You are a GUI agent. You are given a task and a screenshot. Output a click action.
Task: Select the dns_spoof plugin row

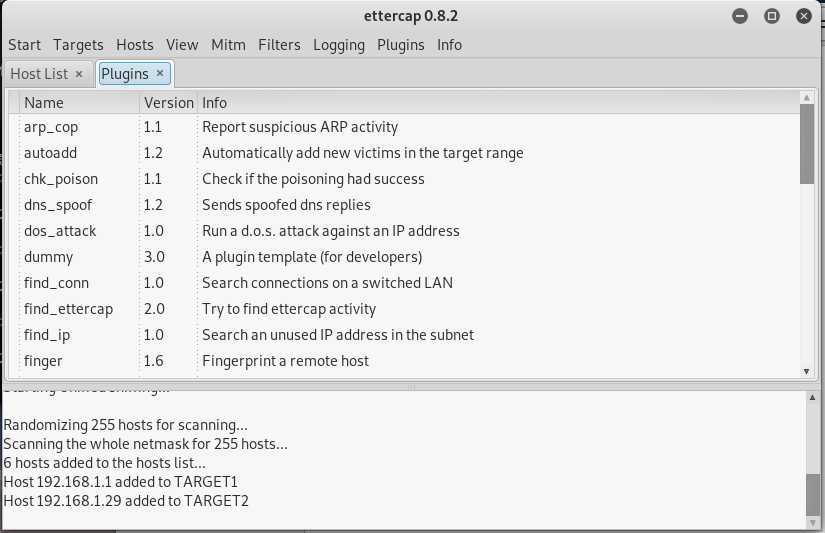[x=58, y=205]
